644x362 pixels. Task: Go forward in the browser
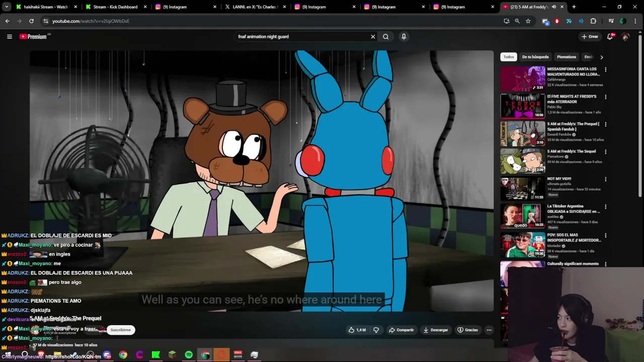(x=19, y=21)
